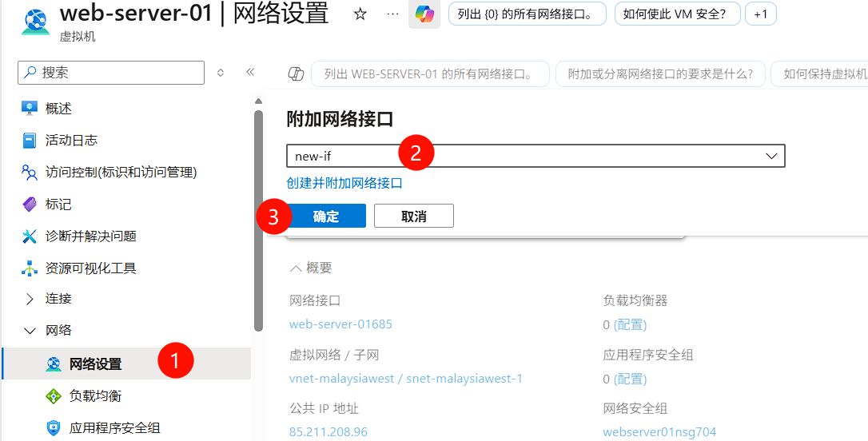Favorite this page with the star icon
The image size is (868, 441).
tap(360, 15)
